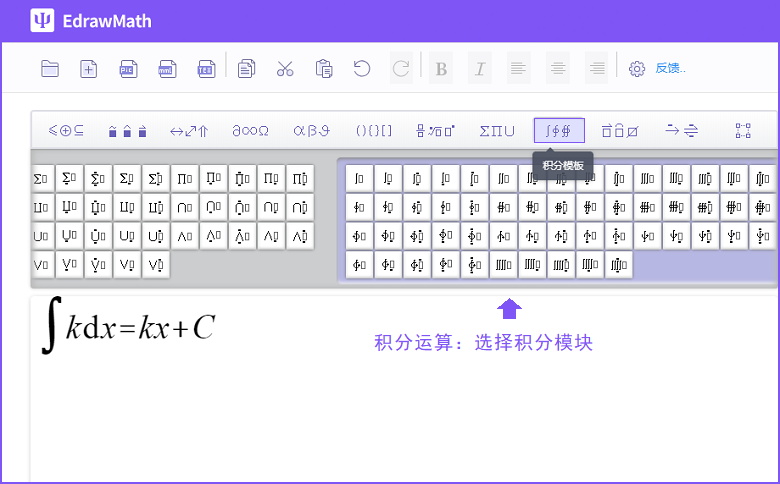Enable center text alignment
The height and width of the screenshot is (484, 780).
point(557,68)
